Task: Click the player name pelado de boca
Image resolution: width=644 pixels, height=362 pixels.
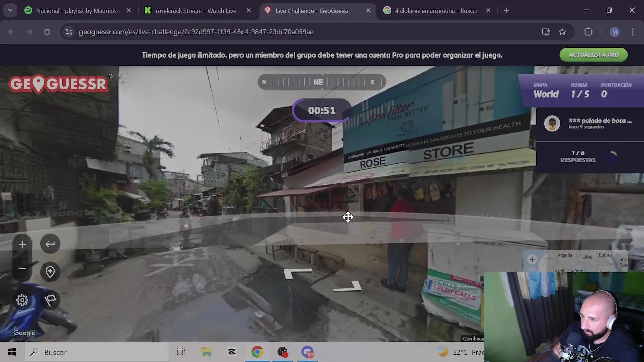Action: tap(600, 121)
